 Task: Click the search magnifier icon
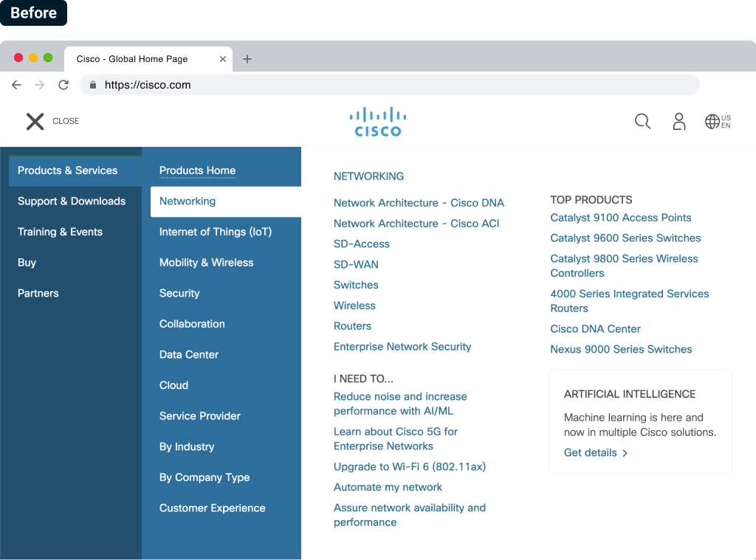(x=642, y=122)
